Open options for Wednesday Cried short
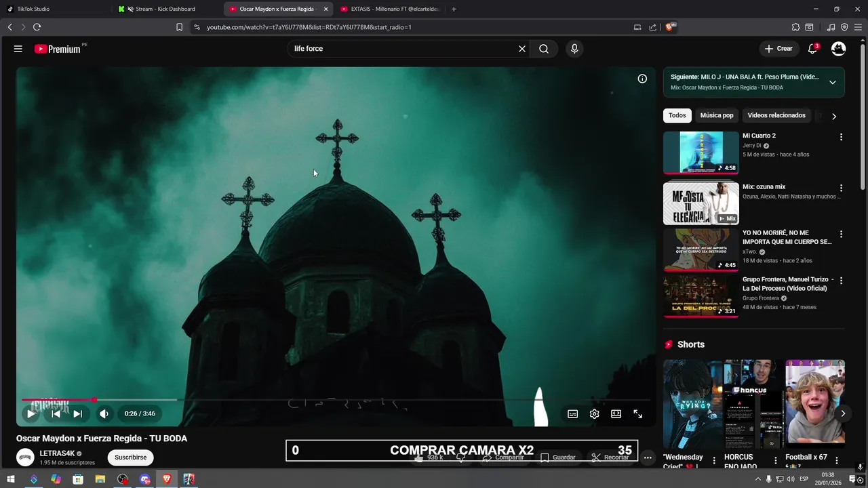868x488 pixels. point(714,460)
